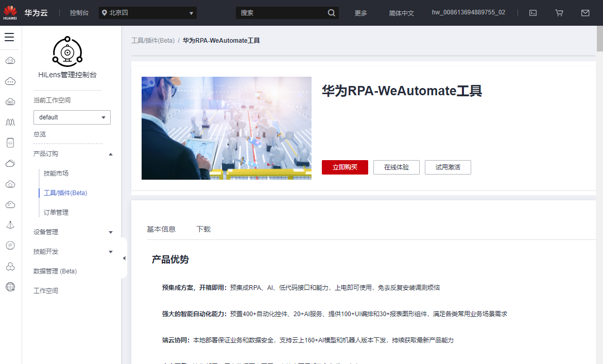Viewport: 603px width, 364px height.
Task: Open the default workspace dropdown
Action: 72,117
